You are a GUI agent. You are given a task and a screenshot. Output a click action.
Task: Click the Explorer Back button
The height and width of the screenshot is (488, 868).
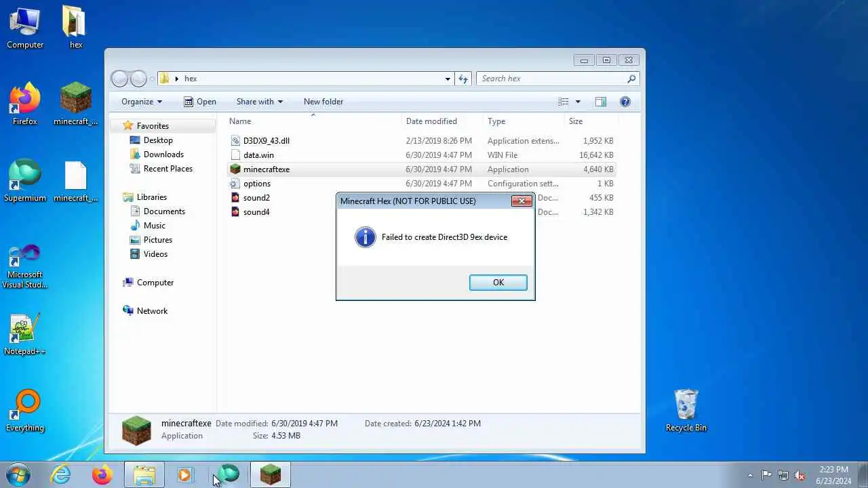(119, 79)
